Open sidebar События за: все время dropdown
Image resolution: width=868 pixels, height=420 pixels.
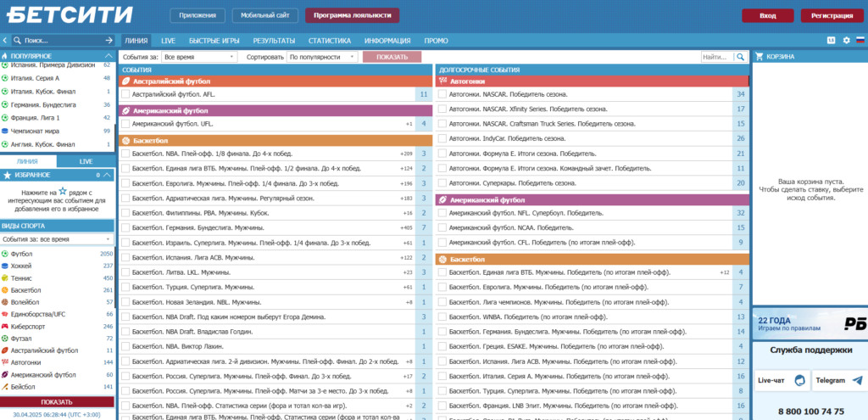(x=57, y=238)
